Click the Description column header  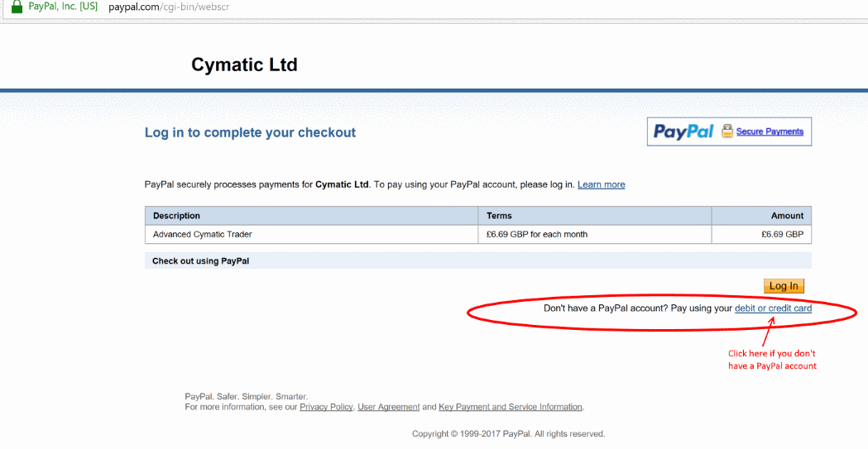coord(312,216)
